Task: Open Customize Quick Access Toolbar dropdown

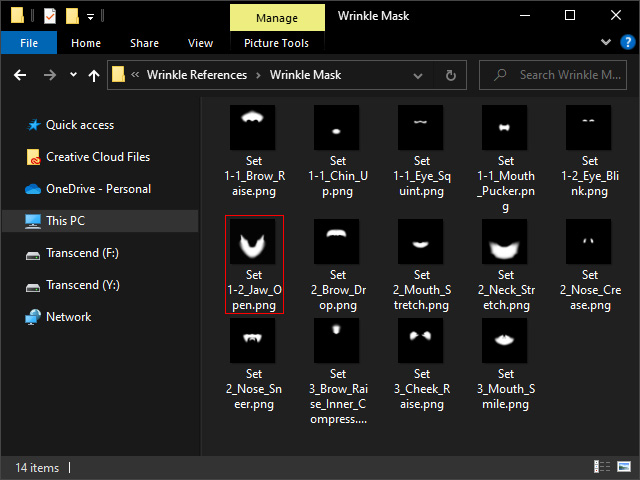Action: tap(91, 16)
